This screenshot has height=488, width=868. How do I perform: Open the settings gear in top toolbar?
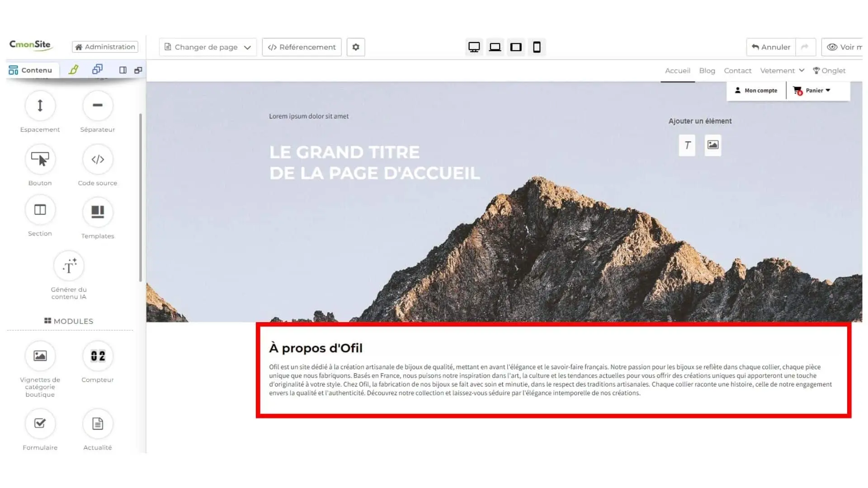click(356, 47)
